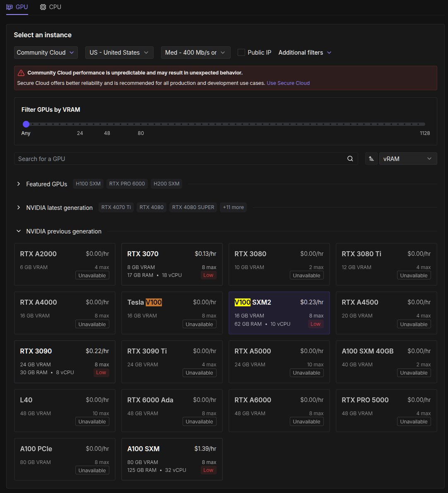448x493 pixels.
Task: Toggle the sort direction icon button
Action: tap(371, 159)
